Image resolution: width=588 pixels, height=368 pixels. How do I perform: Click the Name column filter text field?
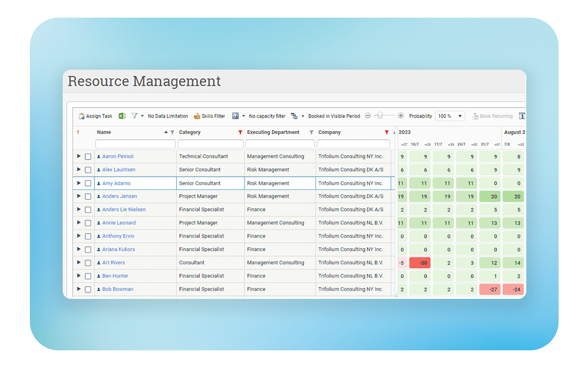[135, 144]
